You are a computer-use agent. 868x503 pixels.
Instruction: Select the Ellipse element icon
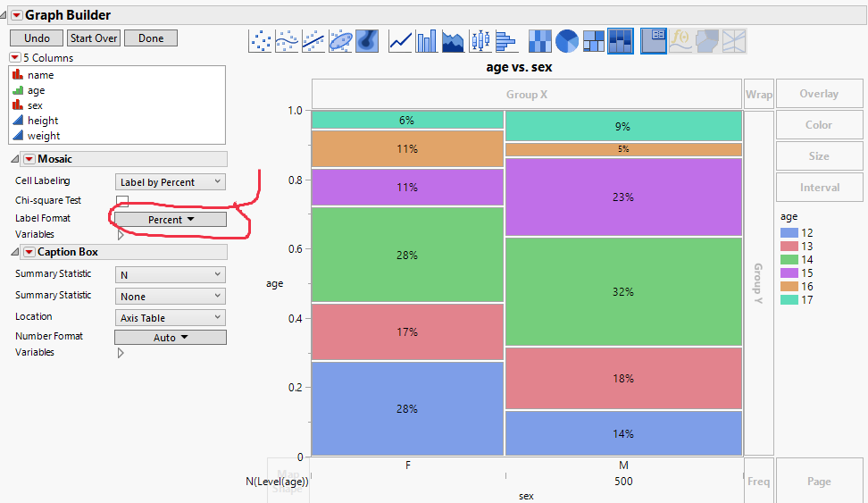pyautogui.click(x=340, y=41)
